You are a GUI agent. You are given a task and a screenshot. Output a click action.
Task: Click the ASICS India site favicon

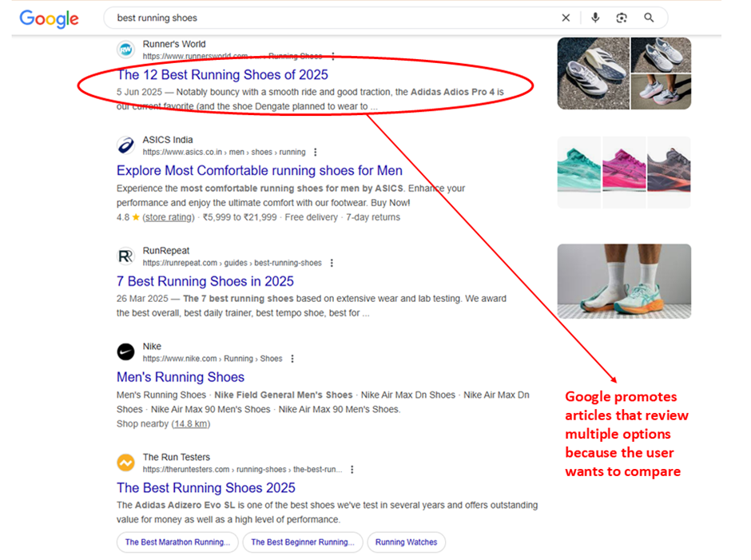point(125,145)
